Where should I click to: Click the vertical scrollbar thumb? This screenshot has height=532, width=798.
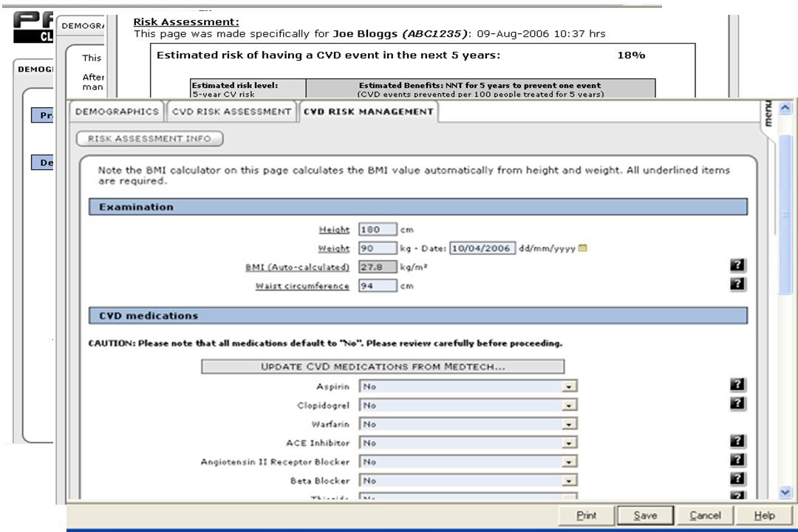(x=785, y=214)
